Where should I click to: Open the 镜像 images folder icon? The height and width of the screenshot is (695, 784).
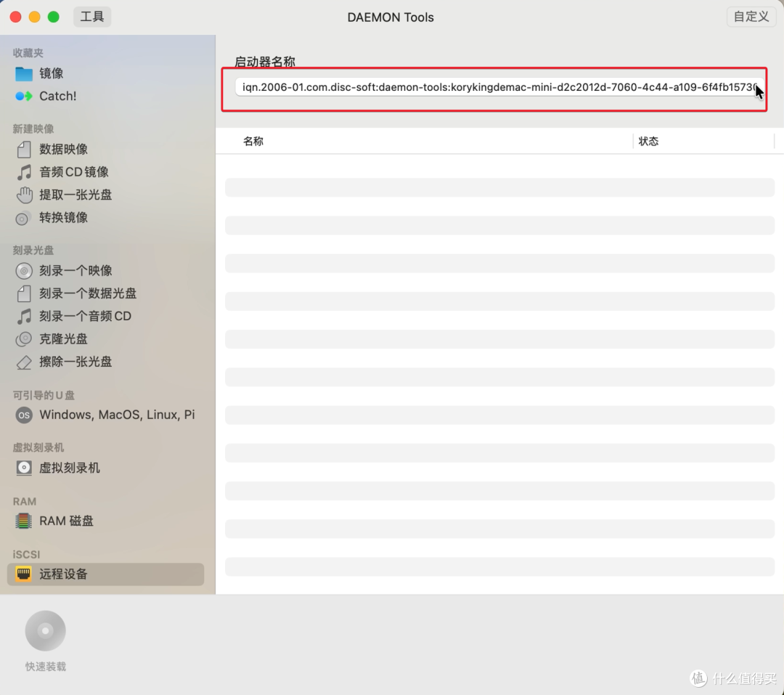tap(23, 73)
